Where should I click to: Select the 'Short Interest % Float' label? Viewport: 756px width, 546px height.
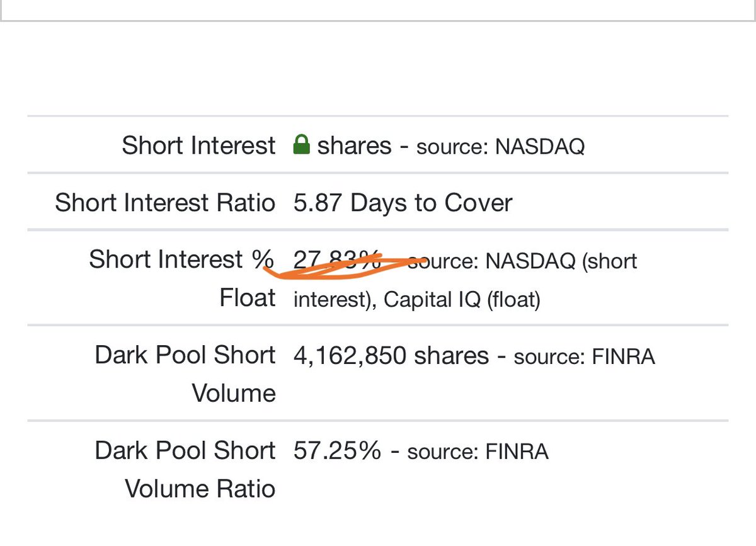click(x=182, y=278)
